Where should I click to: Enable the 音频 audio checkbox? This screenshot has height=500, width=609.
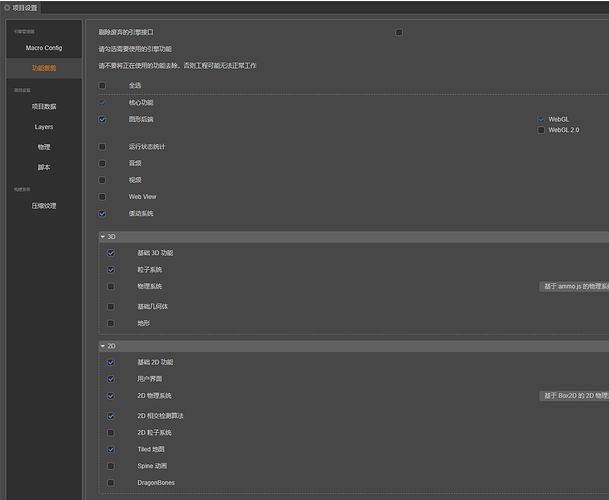point(102,163)
